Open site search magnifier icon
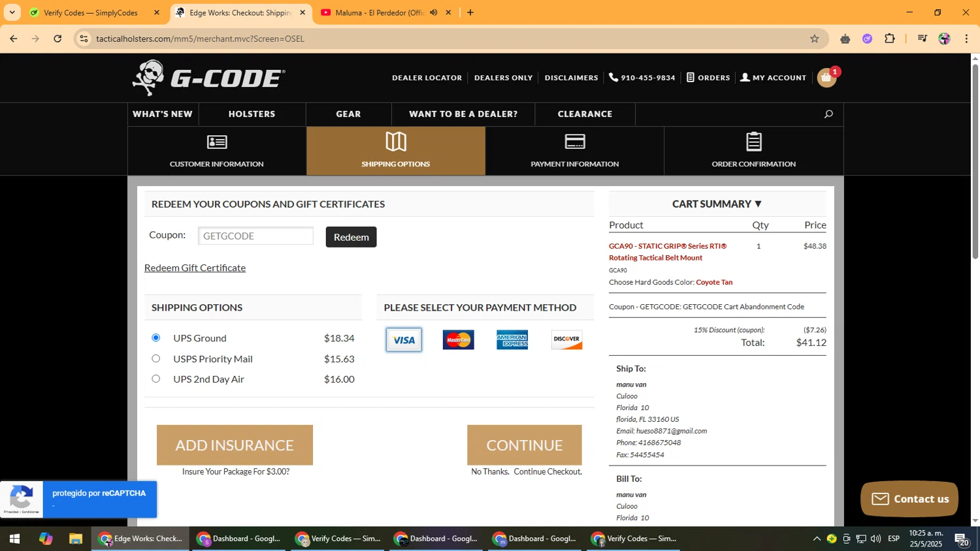The height and width of the screenshot is (551, 980). coord(828,114)
